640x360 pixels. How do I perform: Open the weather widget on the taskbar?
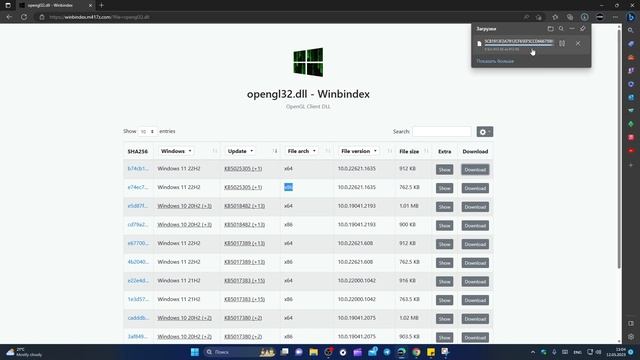click(x=24, y=352)
